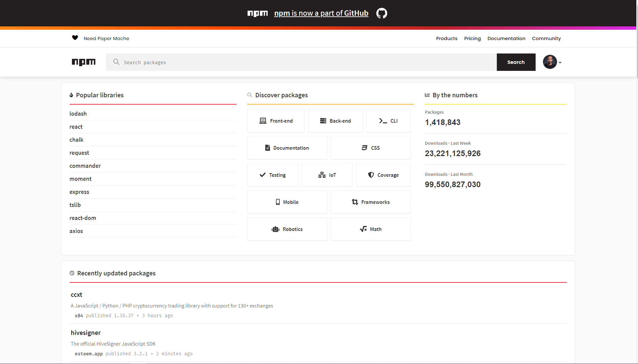638x364 pixels.
Task: Select the packages count 1,418,843
Action: [x=443, y=122]
